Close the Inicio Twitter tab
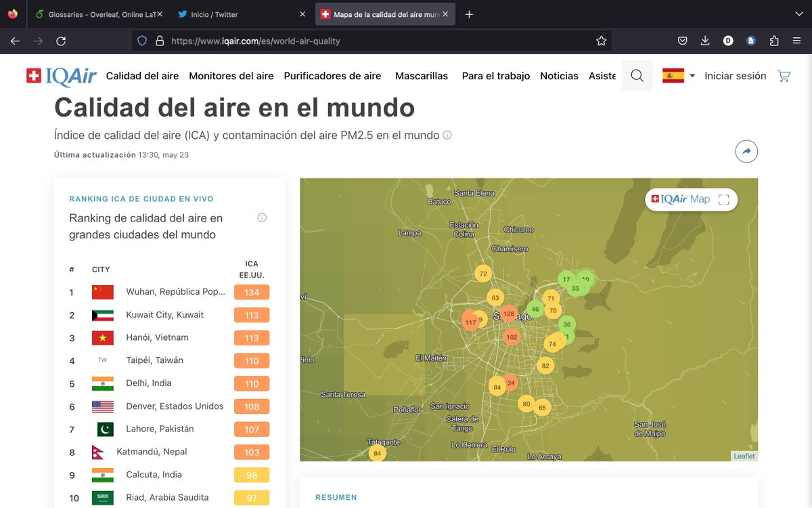 coord(301,14)
